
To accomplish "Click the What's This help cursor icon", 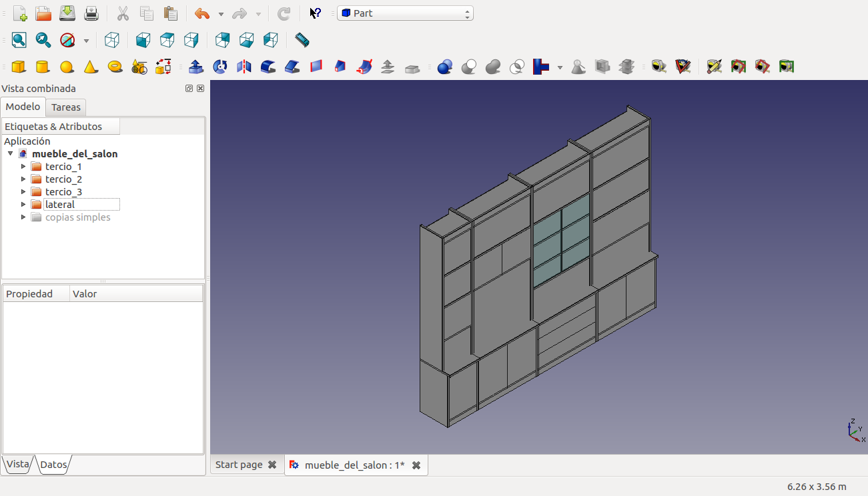I will (x=316, y=13).
